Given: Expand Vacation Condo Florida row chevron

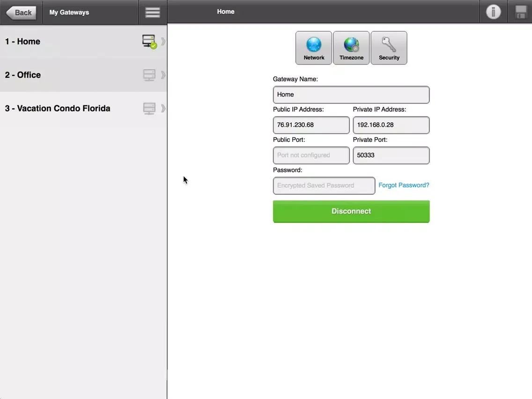Looking at the screenshot, I should point(163,108).
